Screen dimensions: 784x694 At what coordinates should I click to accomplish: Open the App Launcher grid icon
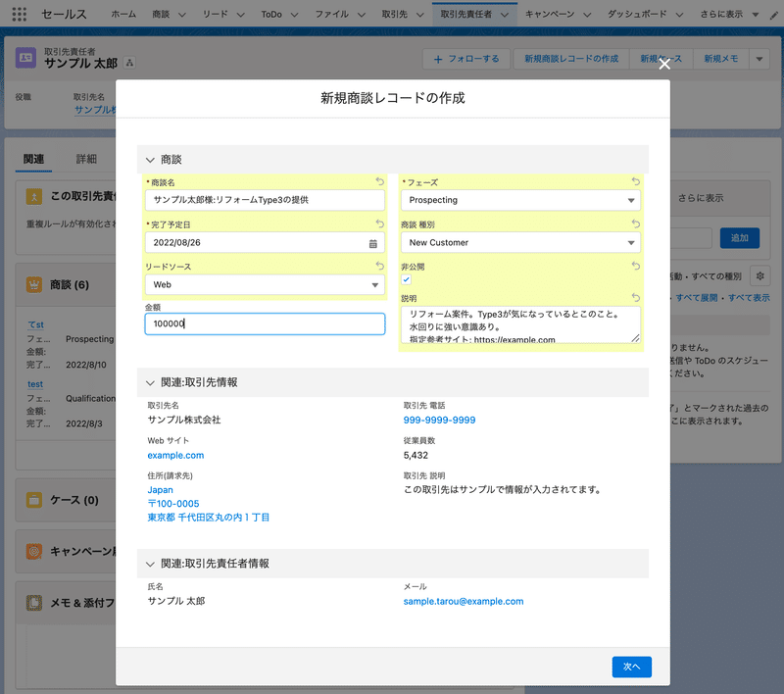pyautogui.click(x=18, y=13)
